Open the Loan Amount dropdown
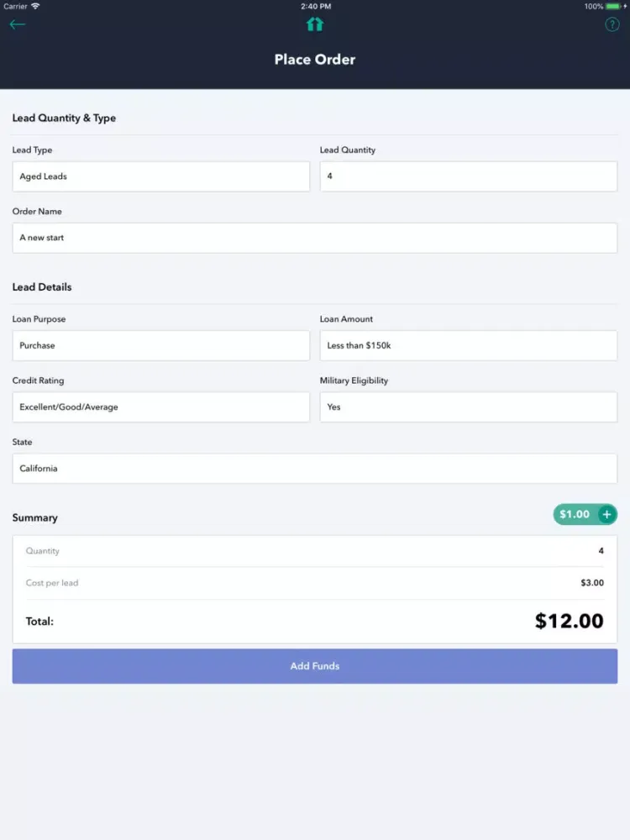The height and width of the screenshot is (840, 630). pos(468,345)
